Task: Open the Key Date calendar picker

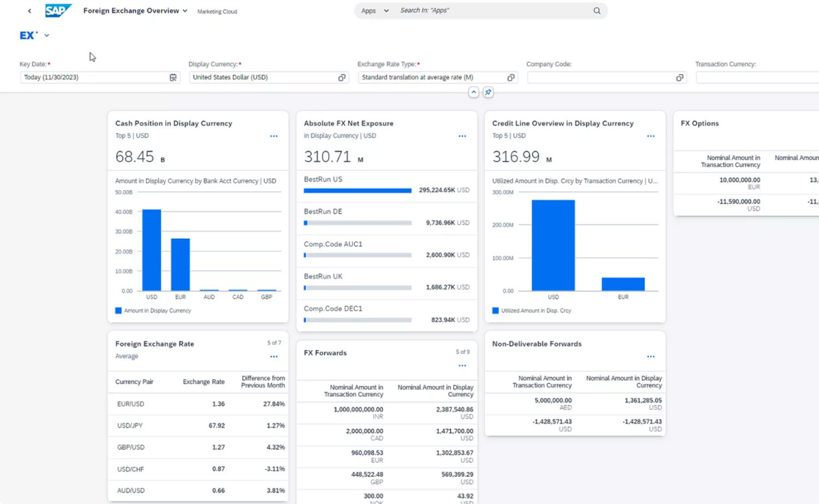Action: pos(173,78)
